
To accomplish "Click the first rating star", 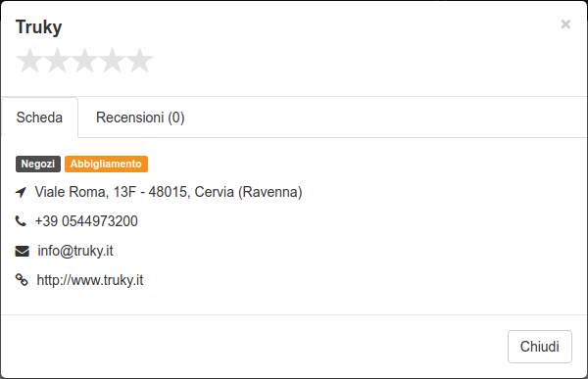I will [x=29, y=61].
